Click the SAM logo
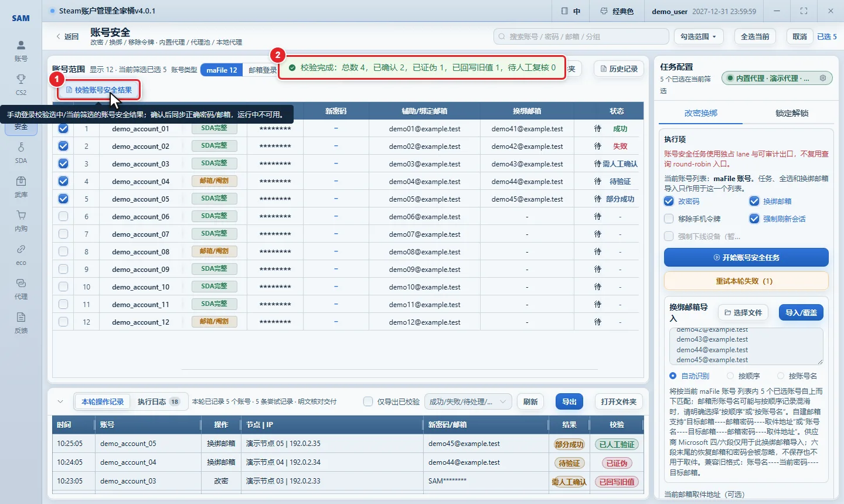The image size is (844, 504). click(x=21, y=18)
